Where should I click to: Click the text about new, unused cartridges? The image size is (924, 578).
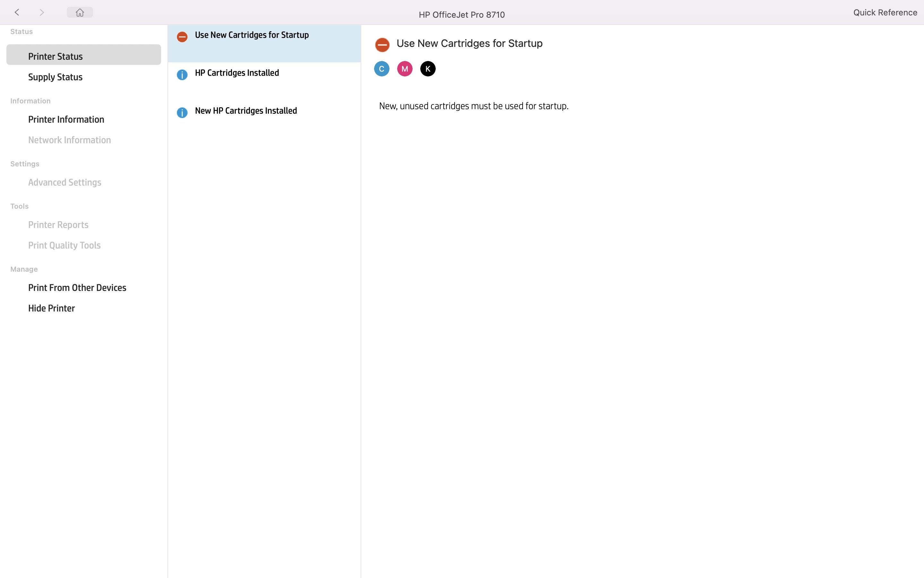[474, 106]
